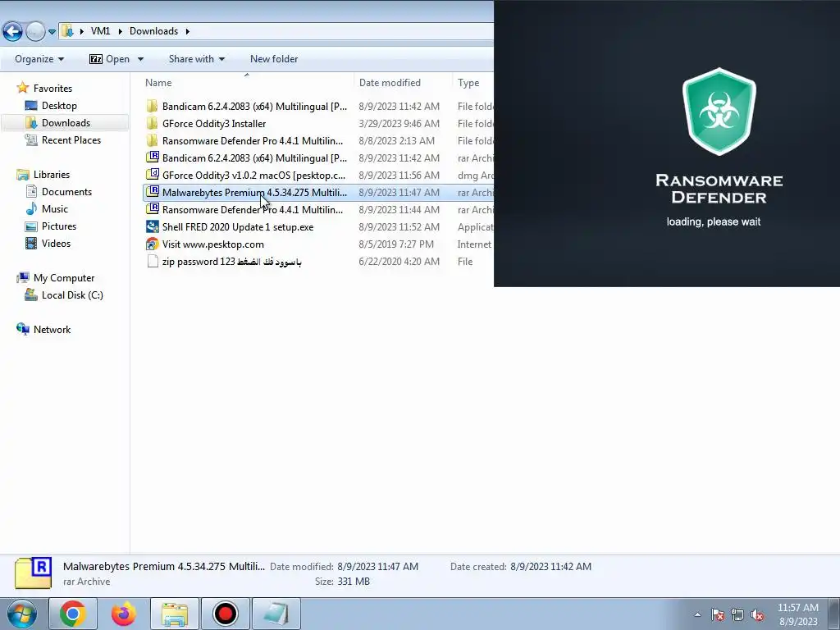Viewport: 840px width, 630px height.
Task: Click the Network globe icon
Action: click(22, 329)
